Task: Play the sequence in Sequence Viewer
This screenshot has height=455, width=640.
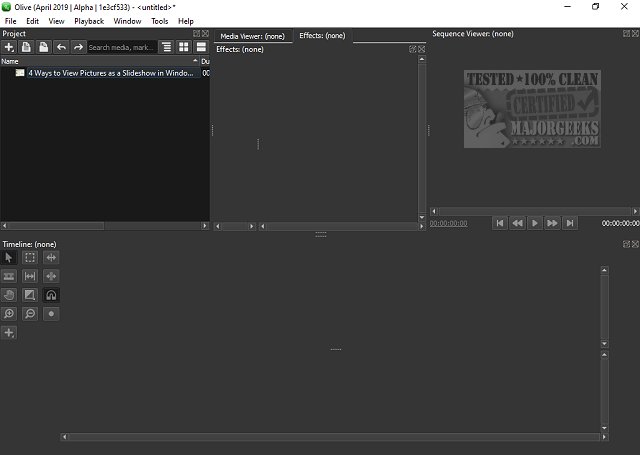Action: click(535, 223)
